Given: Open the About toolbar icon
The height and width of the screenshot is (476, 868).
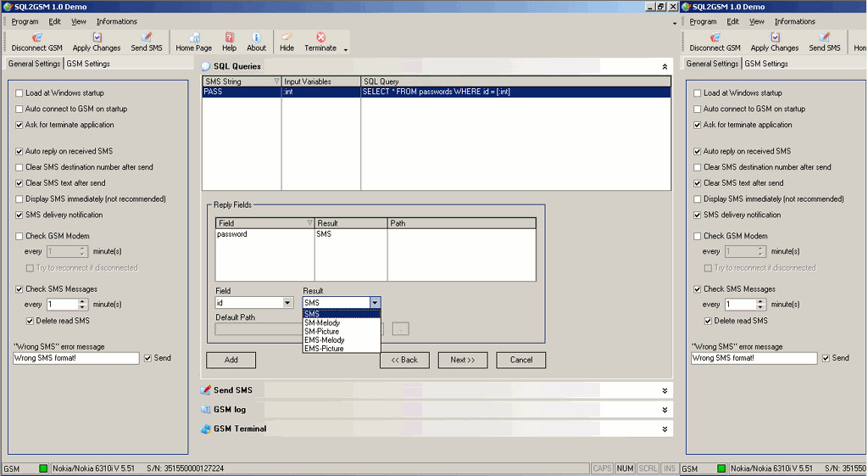Looking at the screenshot, I should click(x=256, y=37).
